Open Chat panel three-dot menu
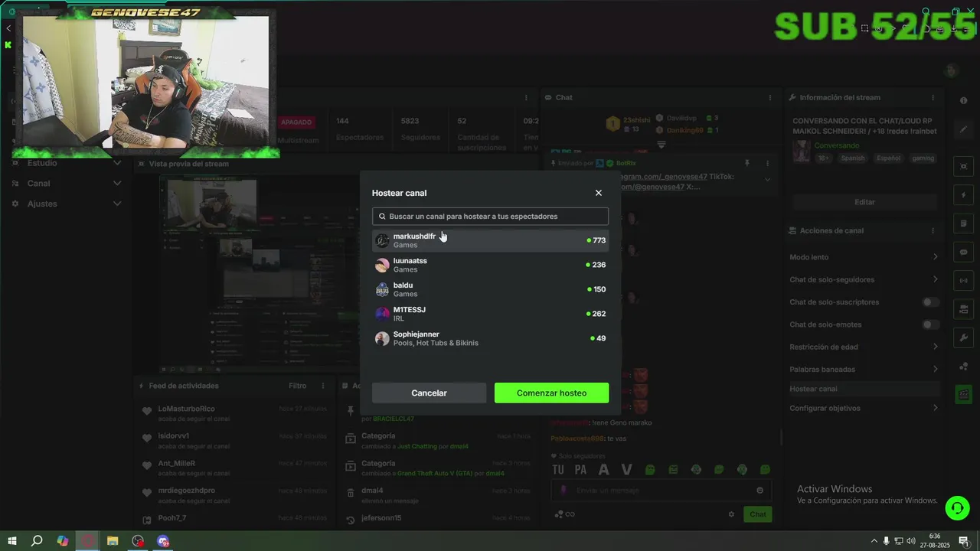Image resolution: width=980 pixels, height=551 pixels. tap(770, 98)
